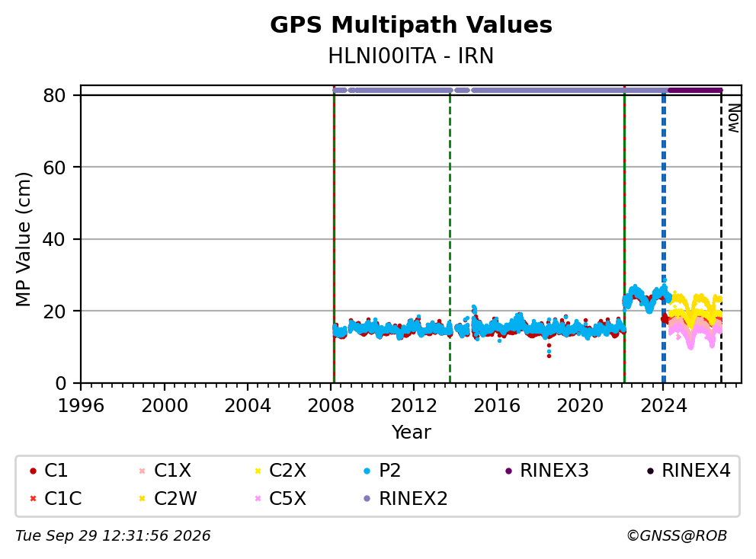Screen dimensions: 756x559
Task: Click the C1X pink cross legend marker
Action: pos(142,471)
